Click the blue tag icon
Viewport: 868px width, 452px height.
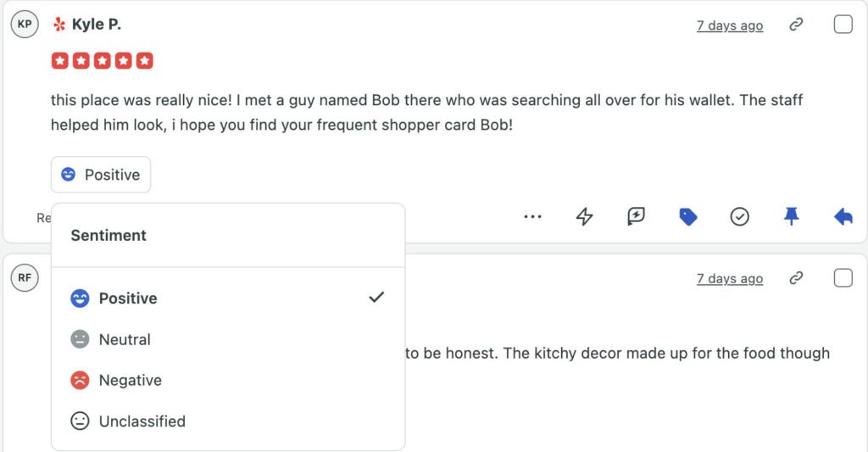688,216
